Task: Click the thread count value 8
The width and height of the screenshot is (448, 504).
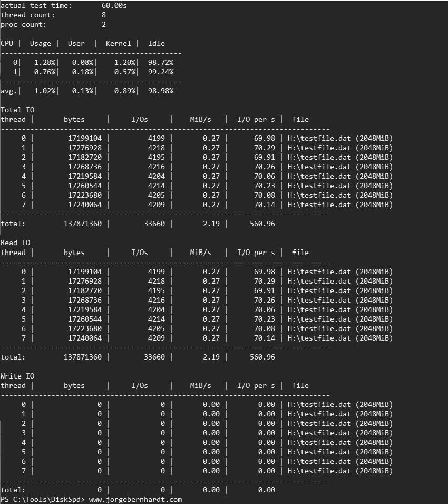Action: [103, 15]
